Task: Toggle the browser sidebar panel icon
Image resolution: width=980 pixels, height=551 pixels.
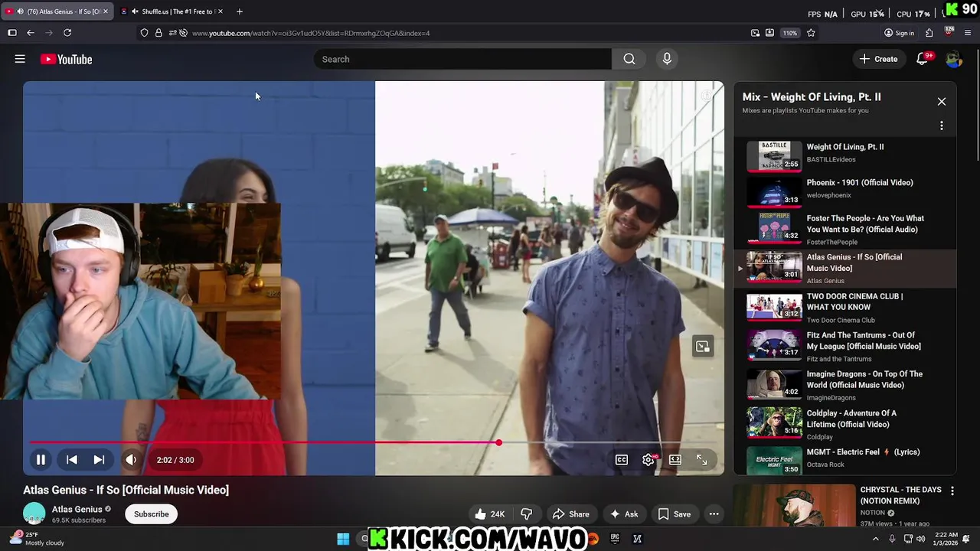Action: tap(12, 33)
